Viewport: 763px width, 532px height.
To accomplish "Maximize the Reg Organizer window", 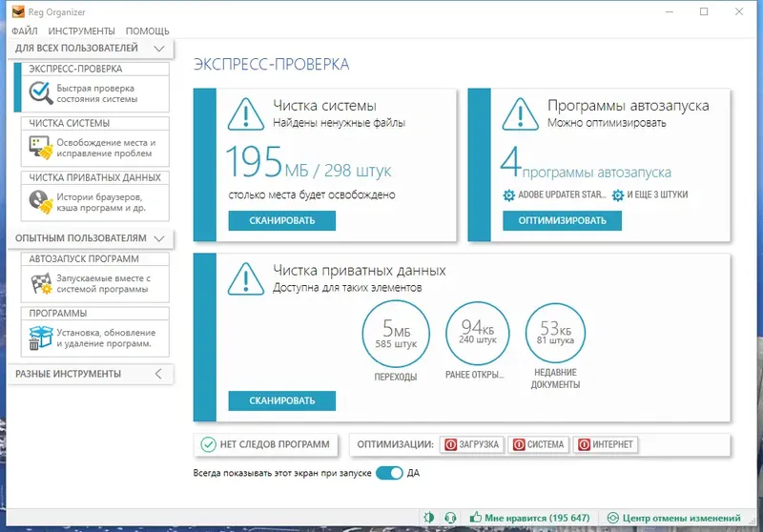I will coord(704,11).
